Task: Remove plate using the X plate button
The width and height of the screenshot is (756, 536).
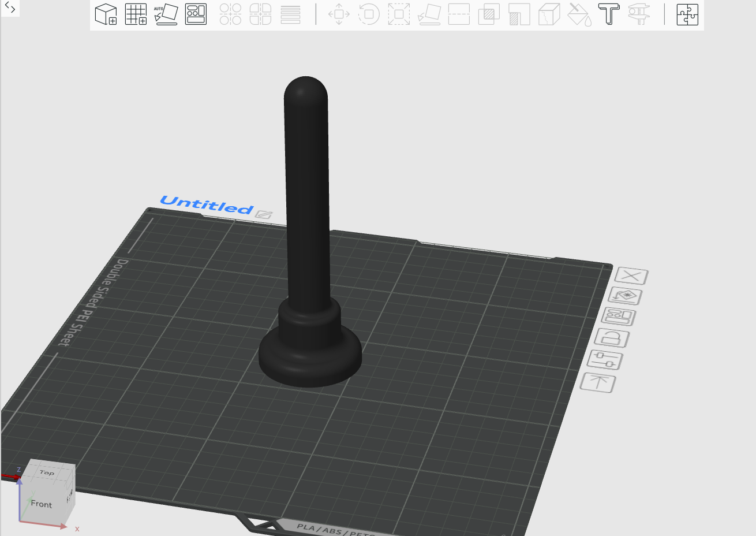Action: [x=631, y=276]
